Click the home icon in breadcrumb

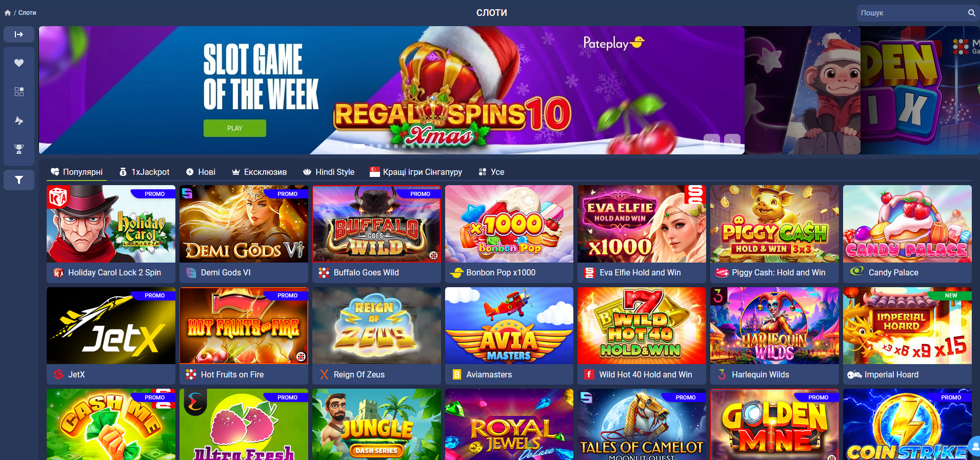click(8, 13)
